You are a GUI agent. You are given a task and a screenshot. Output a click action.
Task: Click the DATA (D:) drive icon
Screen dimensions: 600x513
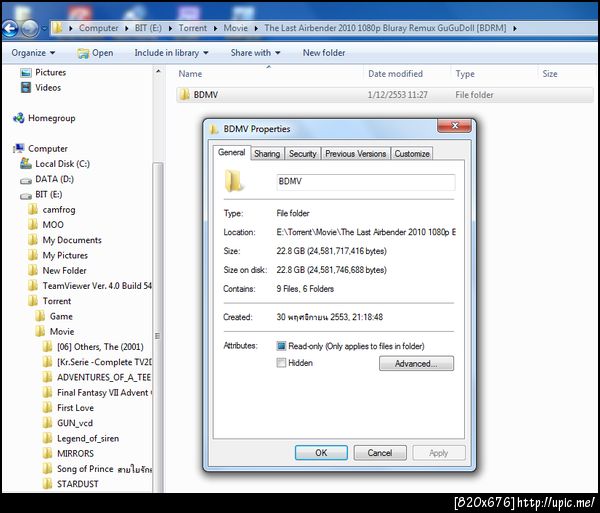pyautogui.click(x=26, y=180)
